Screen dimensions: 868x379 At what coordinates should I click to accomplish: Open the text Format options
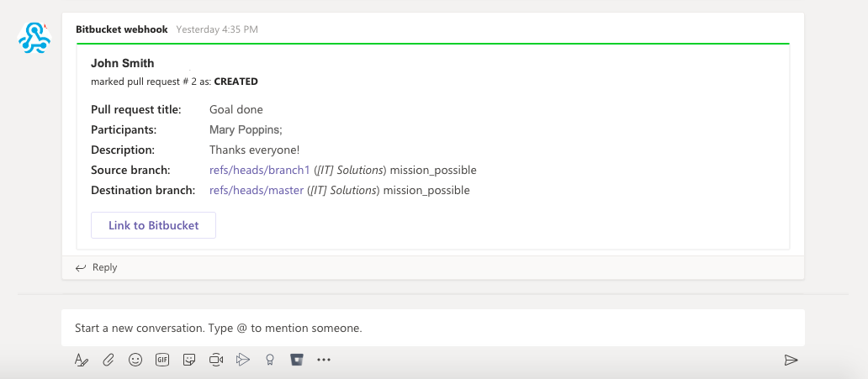coord(82,360)
